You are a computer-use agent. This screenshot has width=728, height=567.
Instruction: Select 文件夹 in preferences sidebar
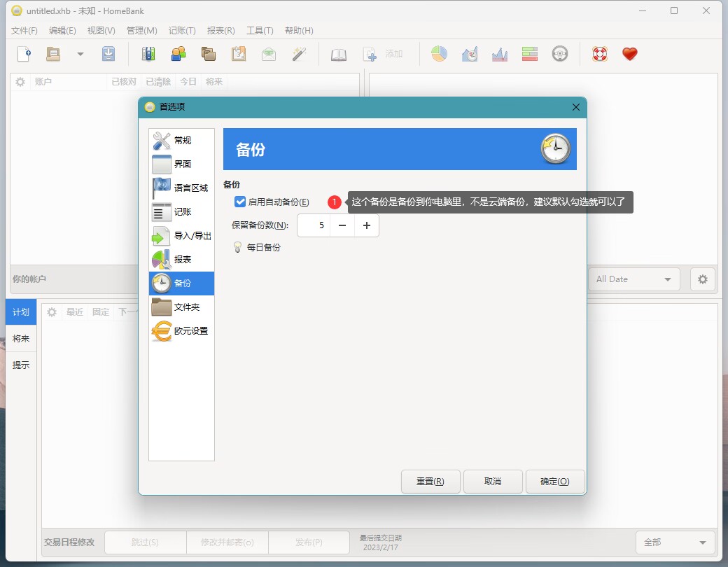tap(181, 307)
